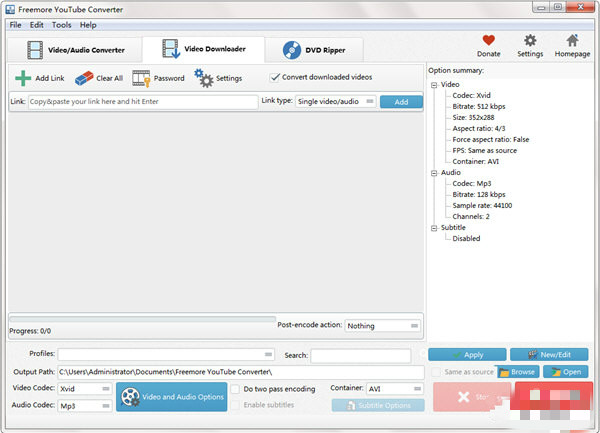Image resolution: width=600 pixels, height=433 pixels.
Task: Tick the Same as source checkbox
Action: click(x=436, y=372)
